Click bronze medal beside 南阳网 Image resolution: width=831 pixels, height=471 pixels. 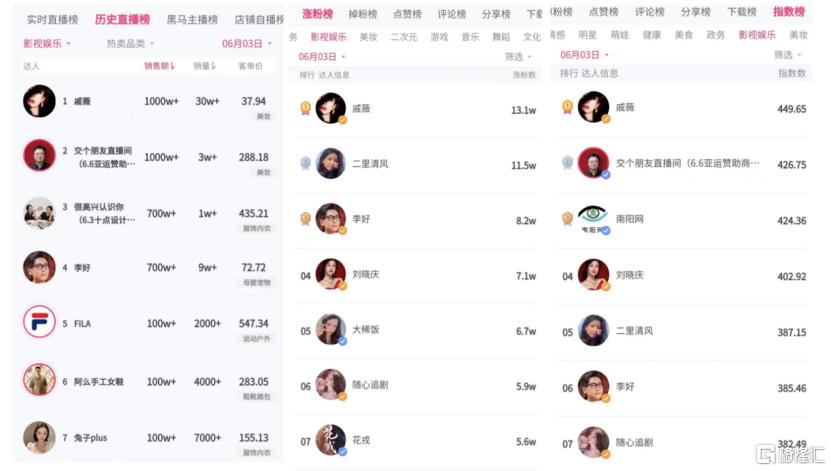[x=567, y=218]
